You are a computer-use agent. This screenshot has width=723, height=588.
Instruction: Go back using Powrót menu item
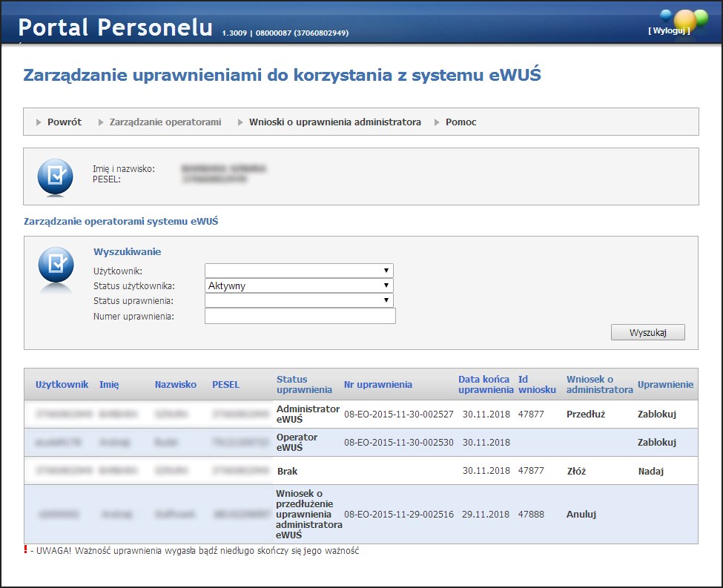[x=64, y=122]
